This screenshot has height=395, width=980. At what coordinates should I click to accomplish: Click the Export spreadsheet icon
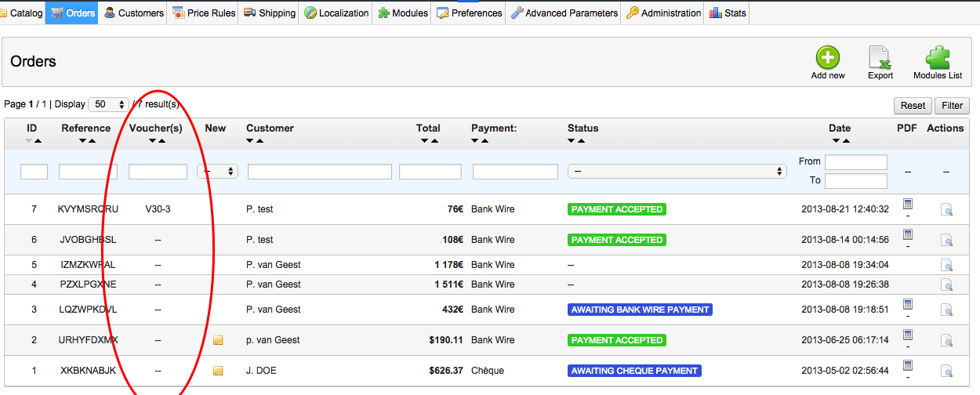pos(880,57)
